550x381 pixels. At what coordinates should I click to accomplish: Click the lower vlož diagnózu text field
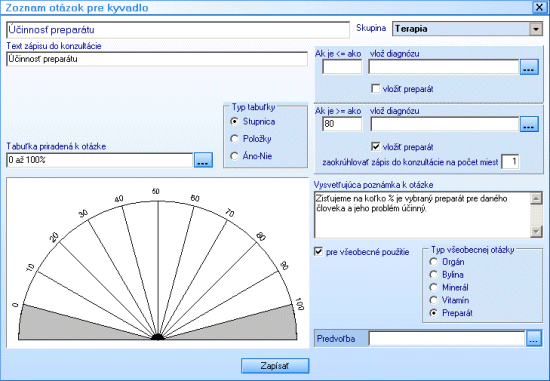444,124
